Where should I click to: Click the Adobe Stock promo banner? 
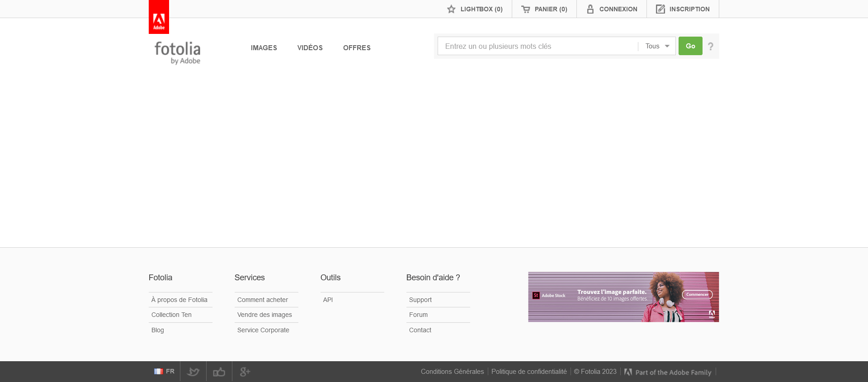coord(623,297)
